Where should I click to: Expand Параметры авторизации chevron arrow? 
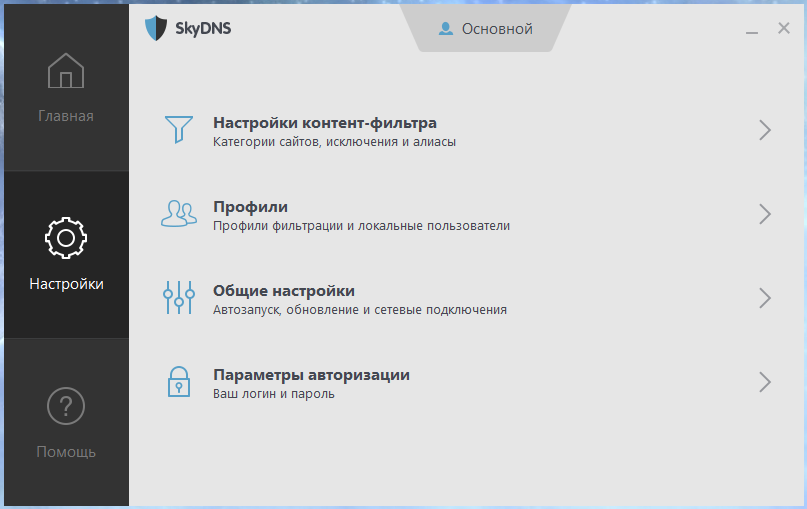(x=765, y=382)
